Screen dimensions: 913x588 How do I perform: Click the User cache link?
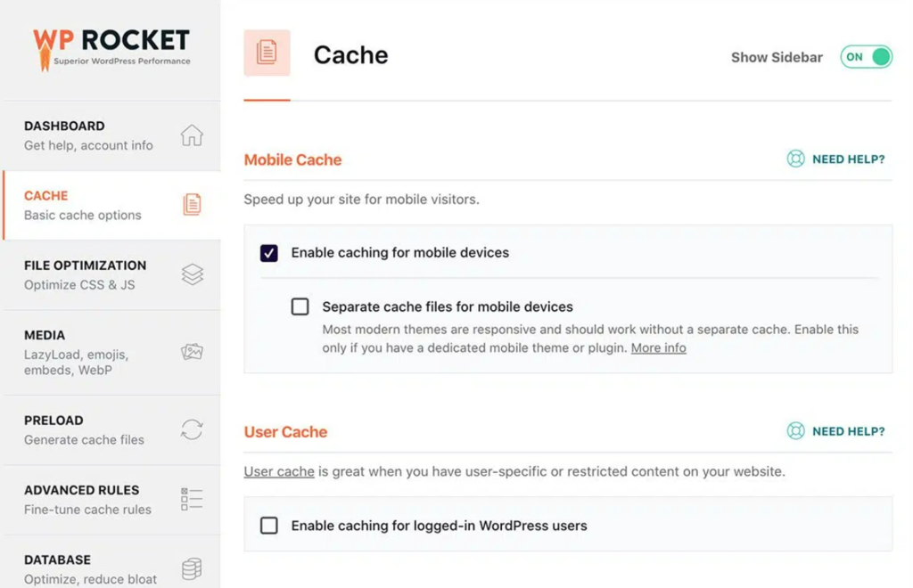click(x=278, y=471)
